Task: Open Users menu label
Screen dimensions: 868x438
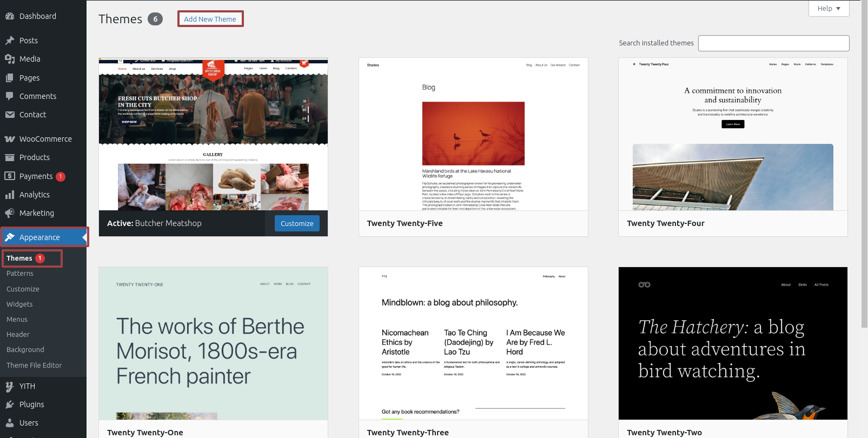Action: pyautogui.click(x=29, y=423)
